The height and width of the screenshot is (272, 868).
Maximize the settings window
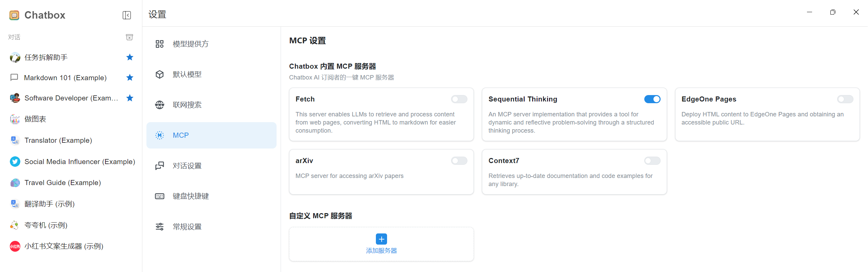click(x=833, y=12)
